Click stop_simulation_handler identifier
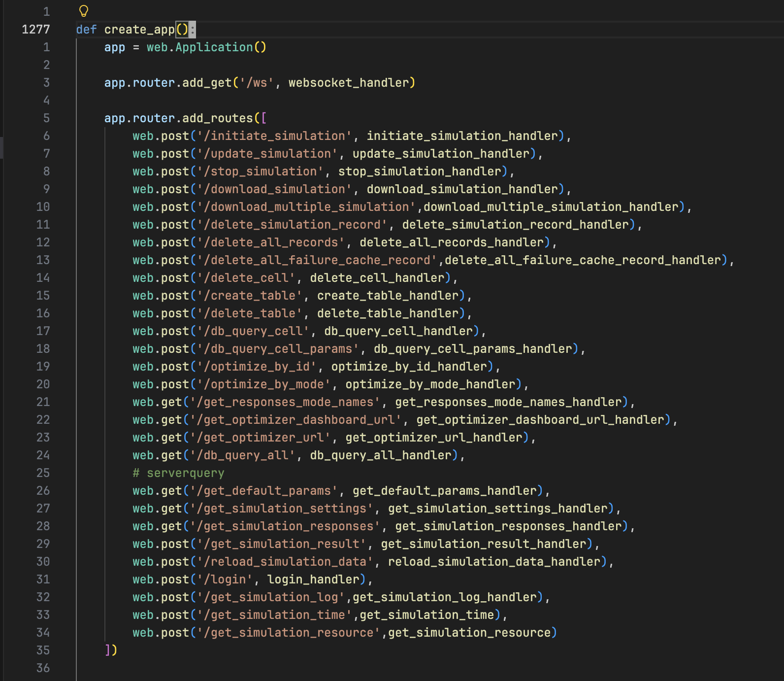The width and height of the screenshot is (784, 681). [420, 171]
